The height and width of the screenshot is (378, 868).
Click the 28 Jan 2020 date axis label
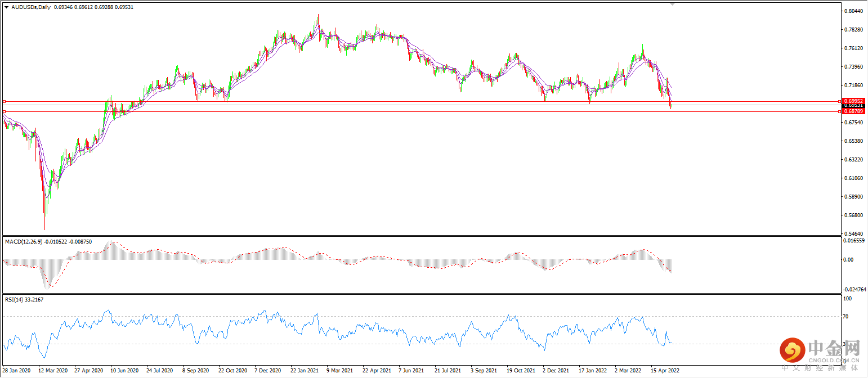[15, 371]
